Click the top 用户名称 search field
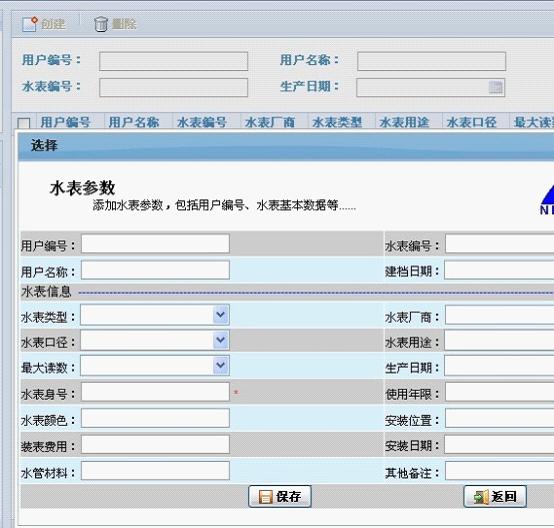Screen dimensions: 554x528 431,61
